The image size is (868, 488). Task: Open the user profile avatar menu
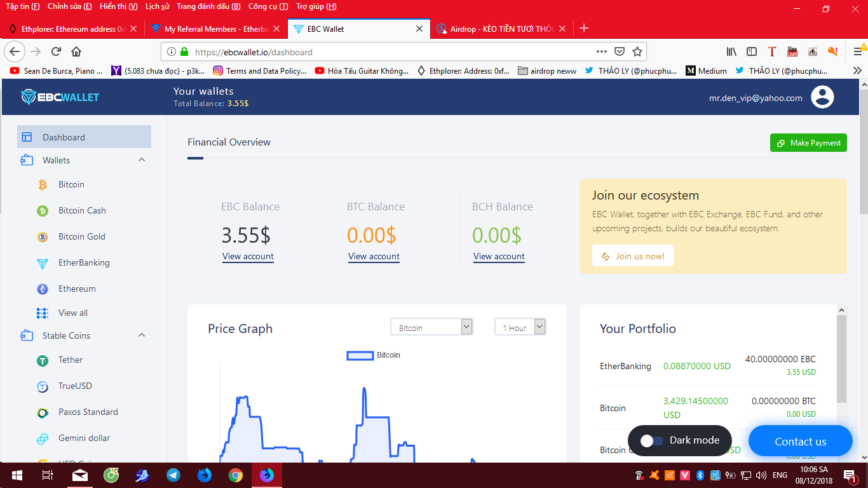click(x=823, y=97)
